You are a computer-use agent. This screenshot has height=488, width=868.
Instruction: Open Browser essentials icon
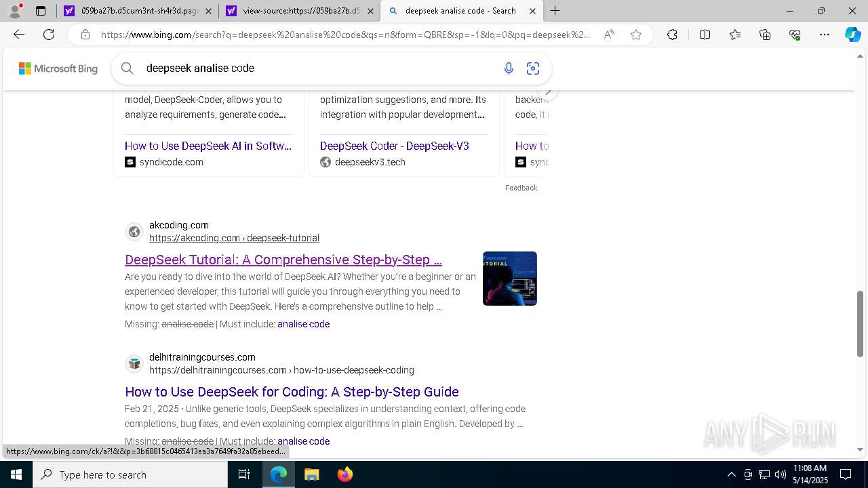[795, 35]
